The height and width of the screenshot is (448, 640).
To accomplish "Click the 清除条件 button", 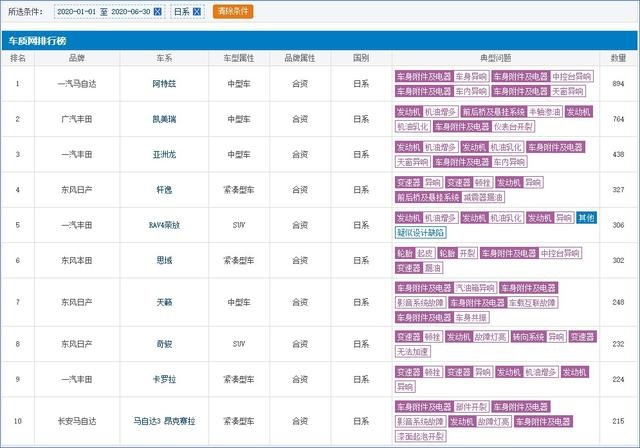I will point(233,11).
